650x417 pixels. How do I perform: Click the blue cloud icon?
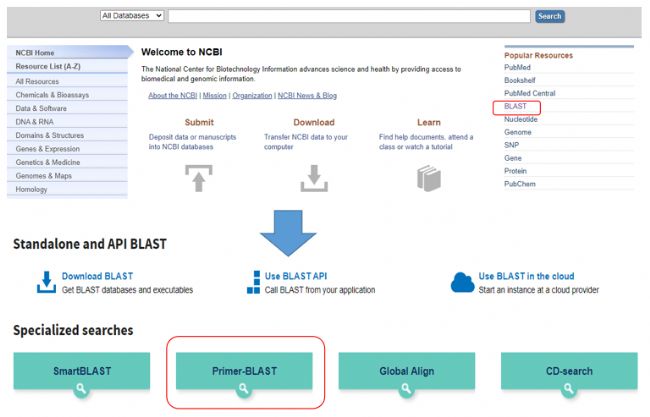point(462,283)
